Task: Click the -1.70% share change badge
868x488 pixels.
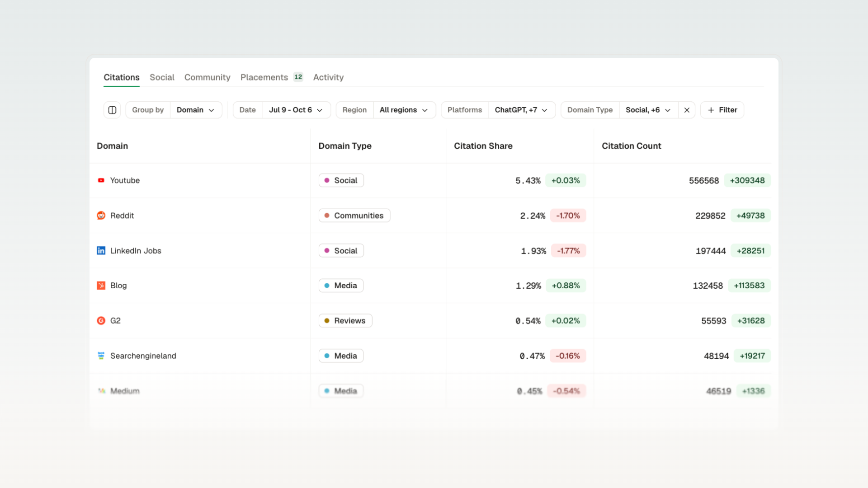Action: (568, 216)
